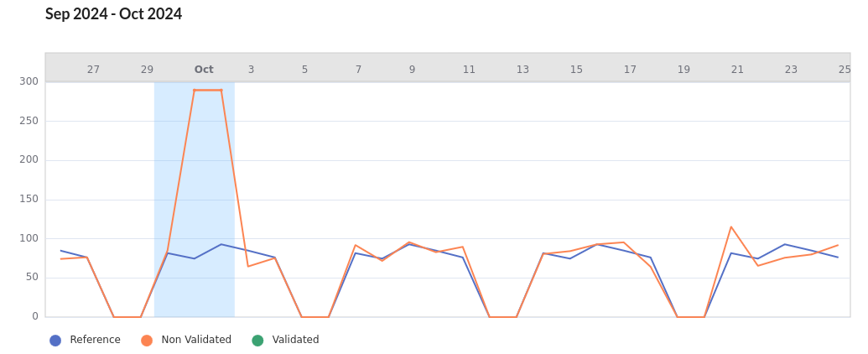Click day 25 on the date axis
The width and height of the screenshot is (868, 354).
[x=844, y=70]
